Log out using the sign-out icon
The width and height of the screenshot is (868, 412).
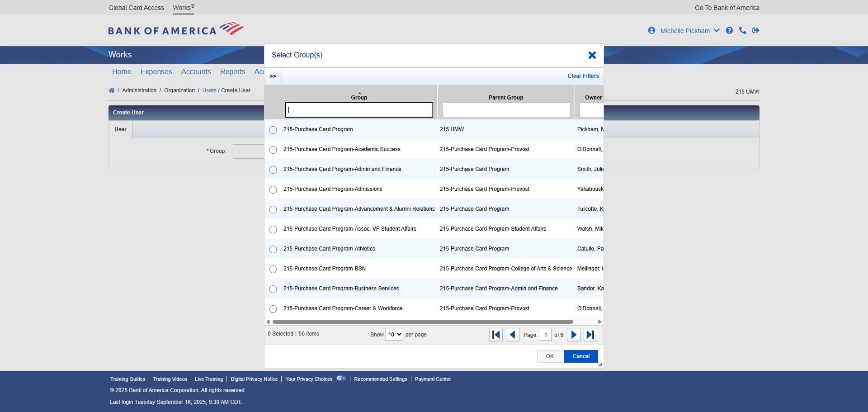pos(756,30)
